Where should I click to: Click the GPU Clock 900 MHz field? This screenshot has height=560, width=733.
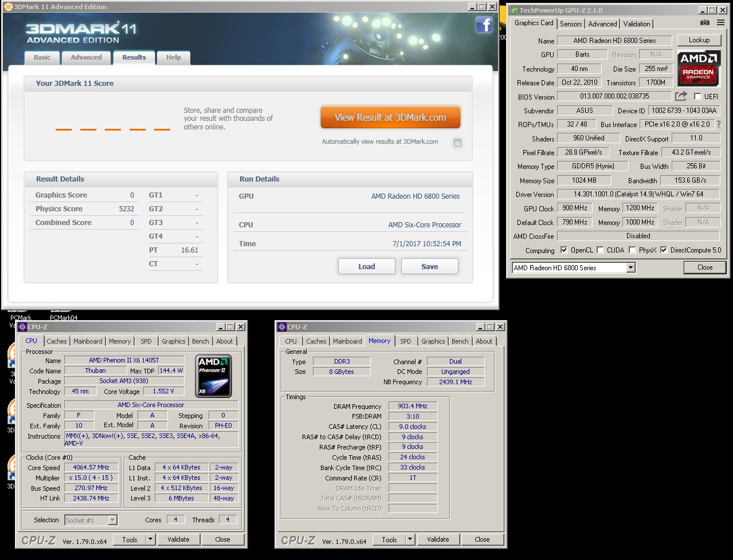pos(574,208)
